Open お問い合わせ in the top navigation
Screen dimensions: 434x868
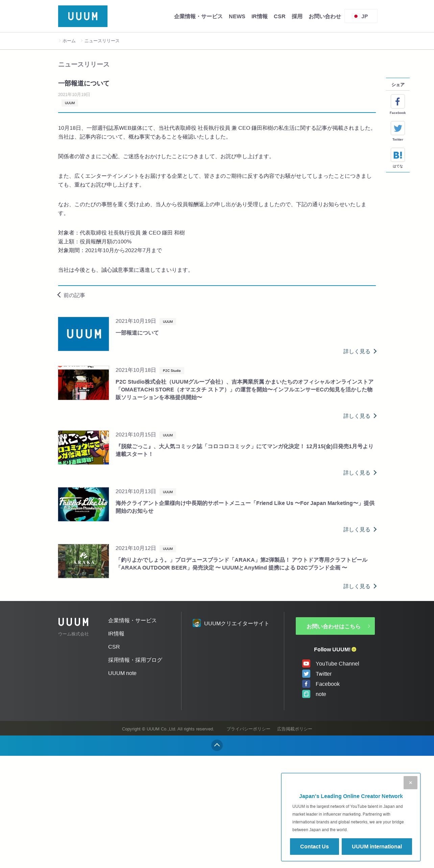pyautogui.click(x=325, y=16)
